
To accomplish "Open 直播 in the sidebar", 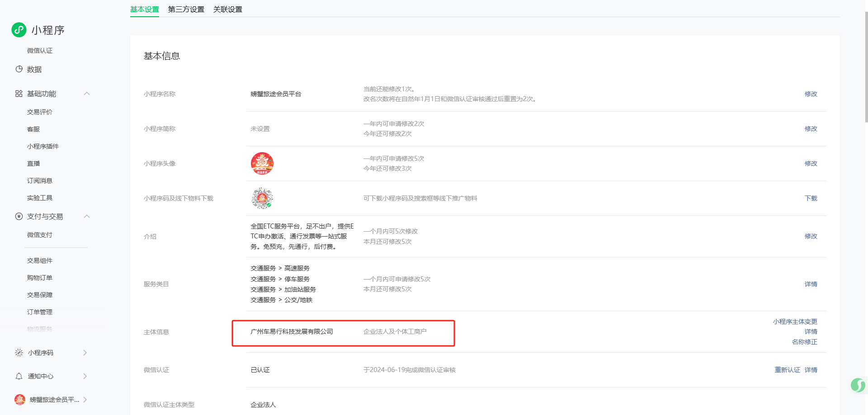I will click(33, 163).
